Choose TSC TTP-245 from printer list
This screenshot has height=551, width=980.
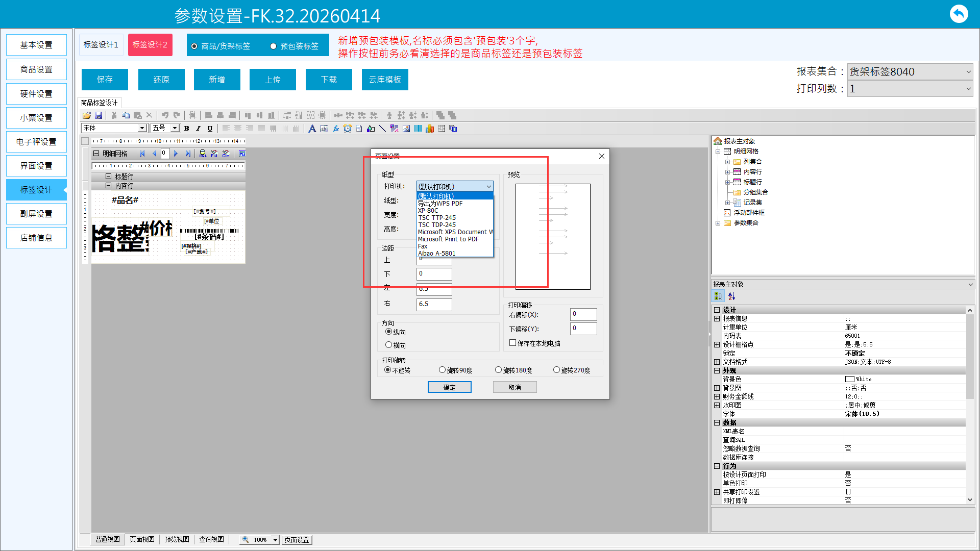pos(437,217)
